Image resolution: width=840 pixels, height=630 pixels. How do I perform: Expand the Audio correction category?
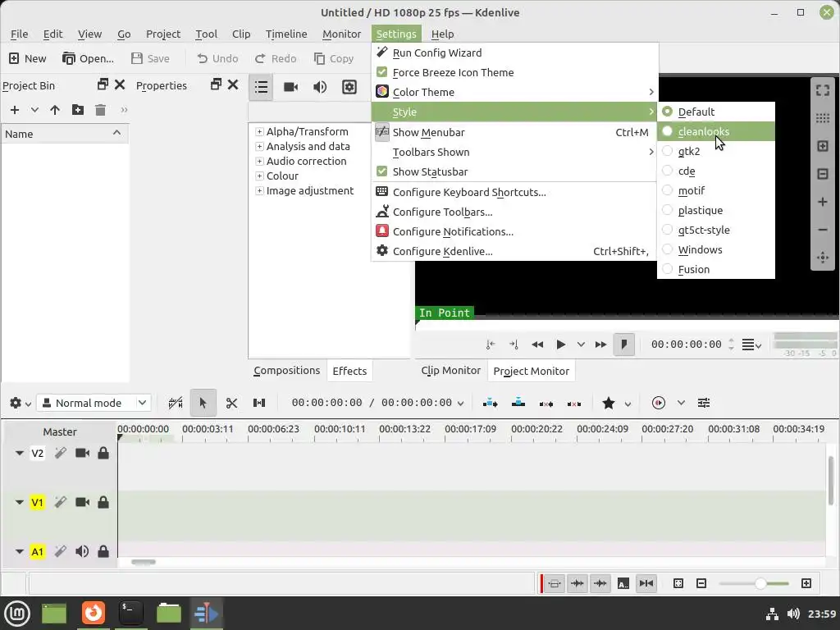[259, 161]
